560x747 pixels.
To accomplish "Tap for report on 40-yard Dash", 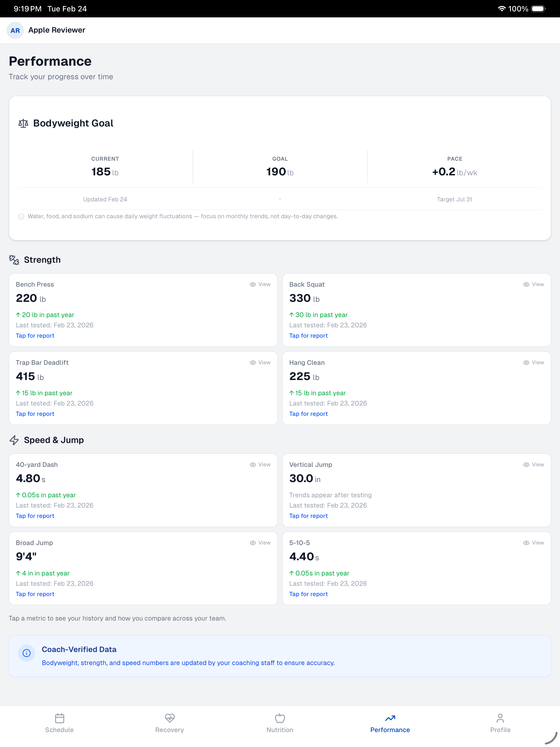I will [35, 516].
